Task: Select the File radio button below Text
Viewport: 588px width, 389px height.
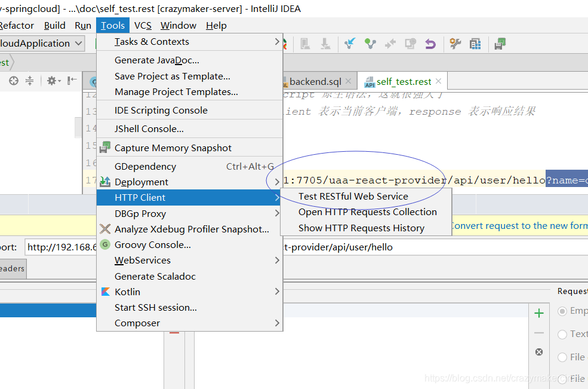Action: coord(562,357)
